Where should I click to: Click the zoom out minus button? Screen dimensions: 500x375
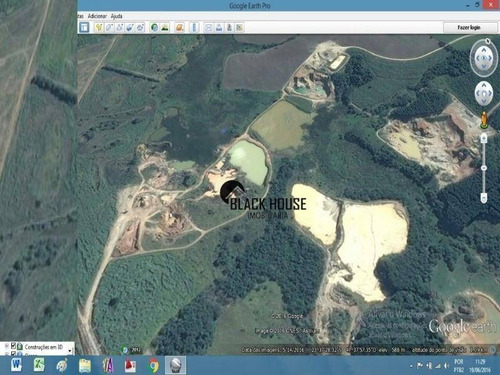point(484,198)
